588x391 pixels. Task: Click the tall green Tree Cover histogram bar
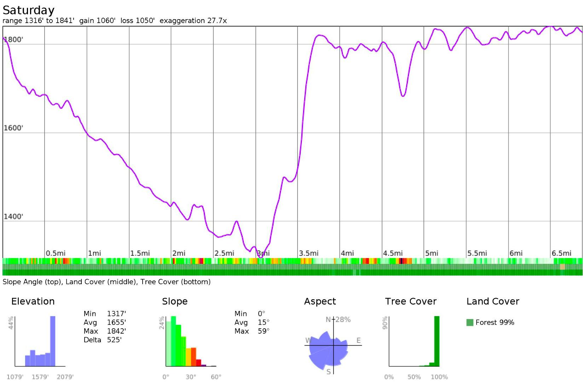437,341
